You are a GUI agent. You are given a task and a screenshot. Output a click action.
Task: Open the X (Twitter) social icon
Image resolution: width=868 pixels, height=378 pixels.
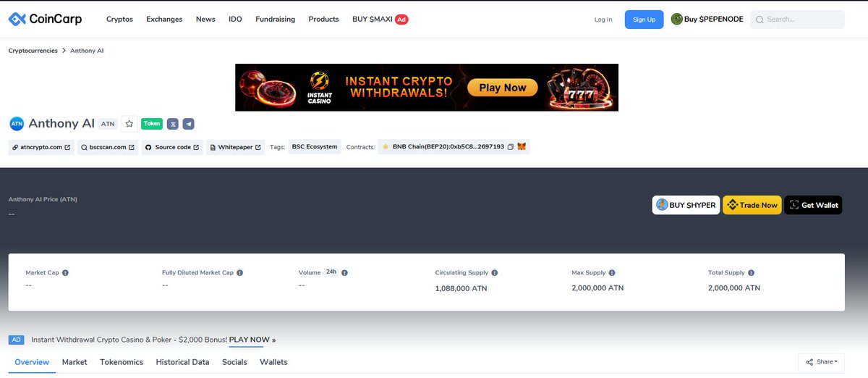(x=173, y=124)
